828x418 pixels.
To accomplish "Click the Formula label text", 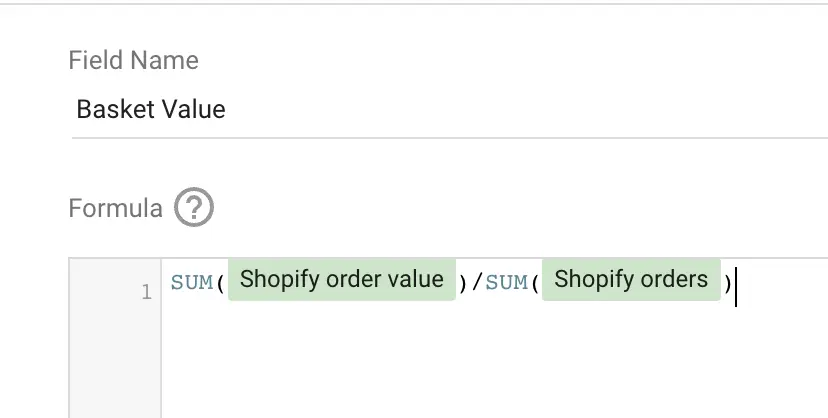I will point(115,208).
